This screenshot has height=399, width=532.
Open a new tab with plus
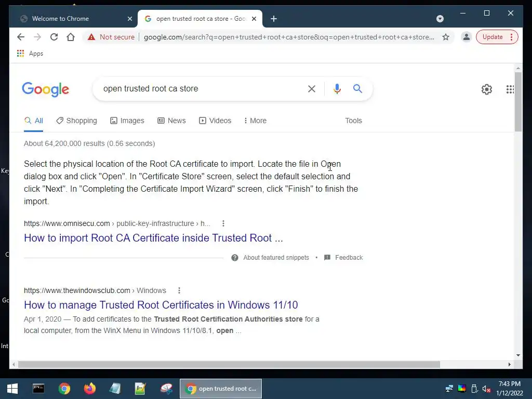(x=274, y=19)
